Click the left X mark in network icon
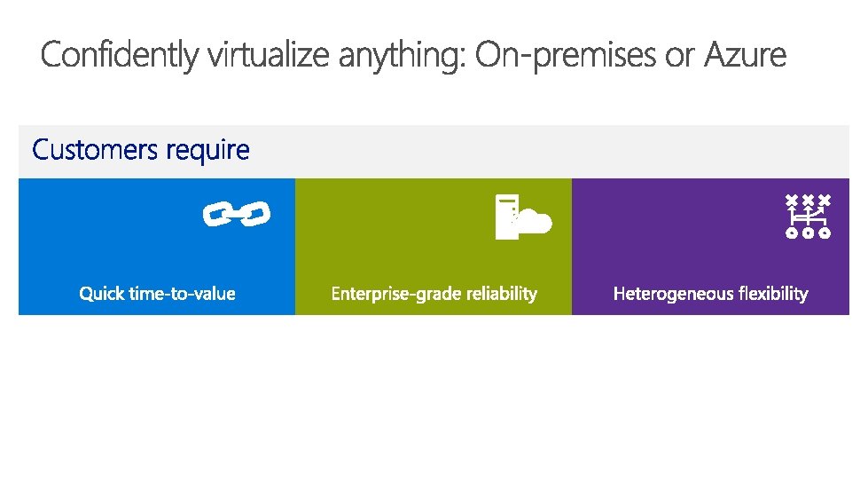Image resolution: width=868 pixels, height=489 pixels. (791, 200)
